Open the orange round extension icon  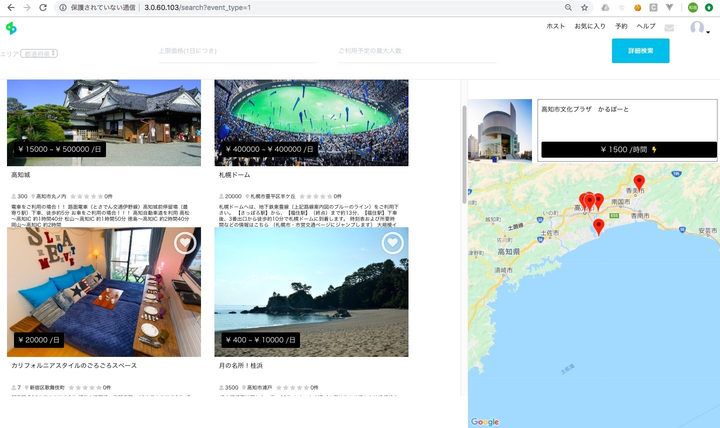tap(637, 7)
